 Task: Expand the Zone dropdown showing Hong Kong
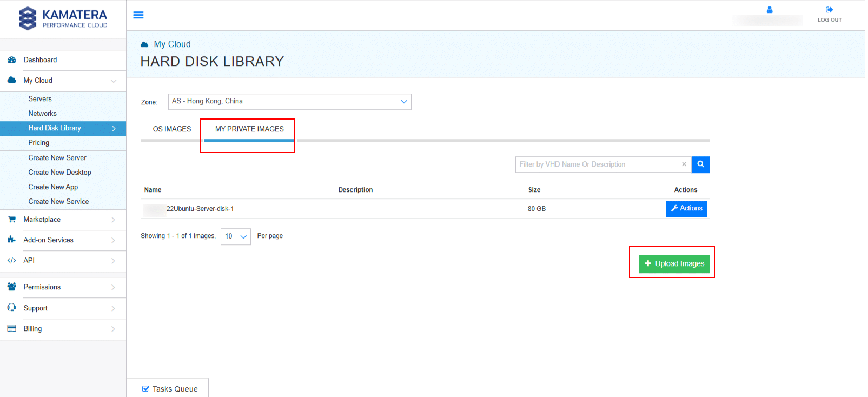coord(290,102)
